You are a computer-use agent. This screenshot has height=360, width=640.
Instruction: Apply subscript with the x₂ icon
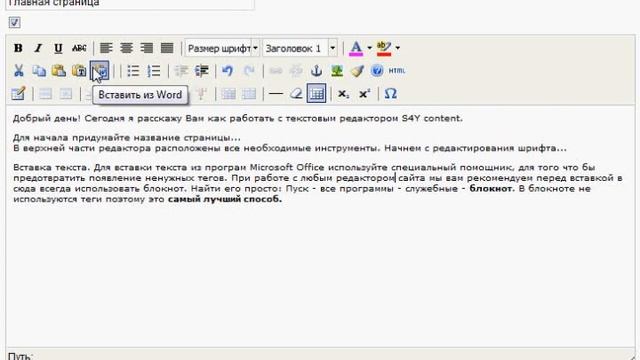click(343, 94)
